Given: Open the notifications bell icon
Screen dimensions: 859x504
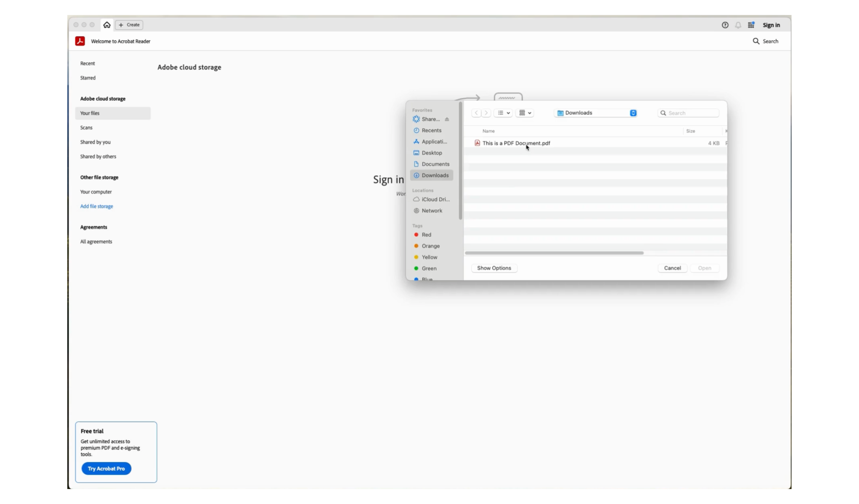Looking at the screenshot, I should [x=738, y=25].
